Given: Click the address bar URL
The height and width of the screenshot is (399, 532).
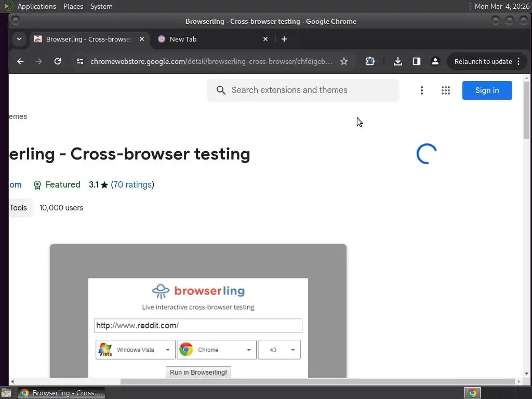Looking at the screenshot, I should coord(211,61).
